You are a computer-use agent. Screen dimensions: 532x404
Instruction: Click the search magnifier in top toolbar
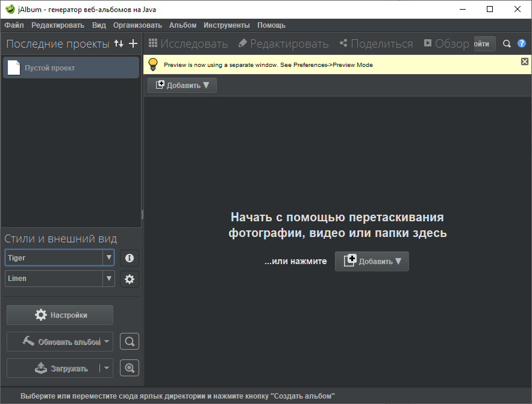(507, 43)
